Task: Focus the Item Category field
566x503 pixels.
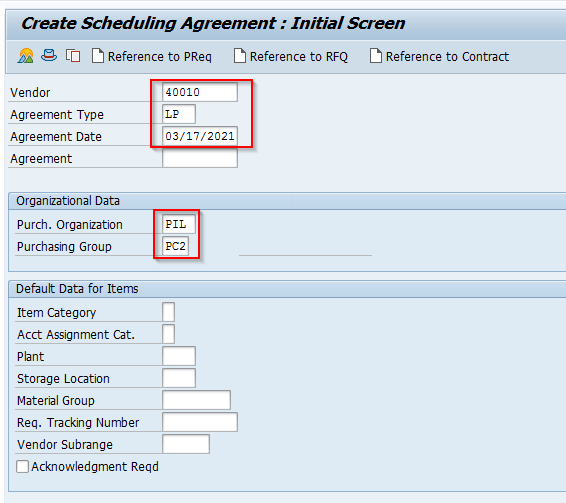Action: 169,312
